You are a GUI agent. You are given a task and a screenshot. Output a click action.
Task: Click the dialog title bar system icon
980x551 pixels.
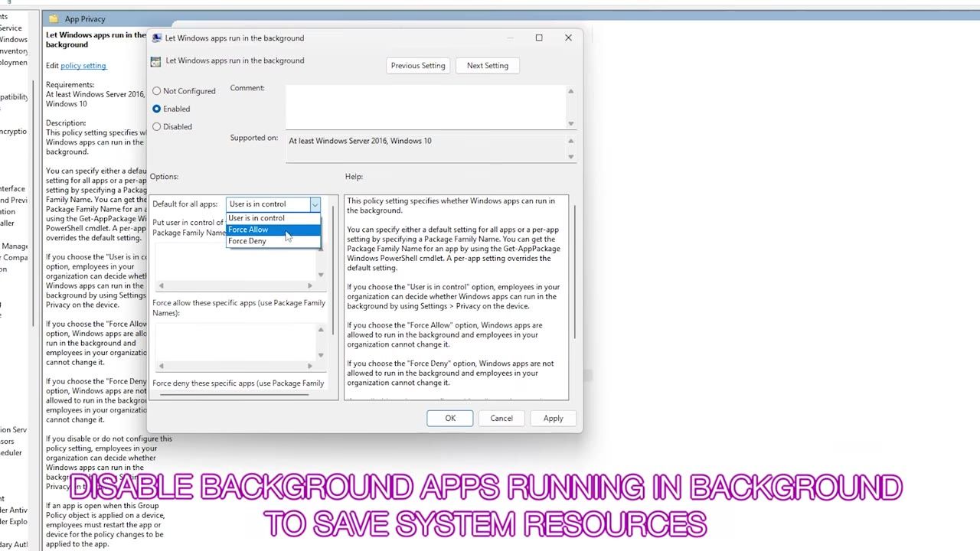pyautogui.click(x=157, y=38)
